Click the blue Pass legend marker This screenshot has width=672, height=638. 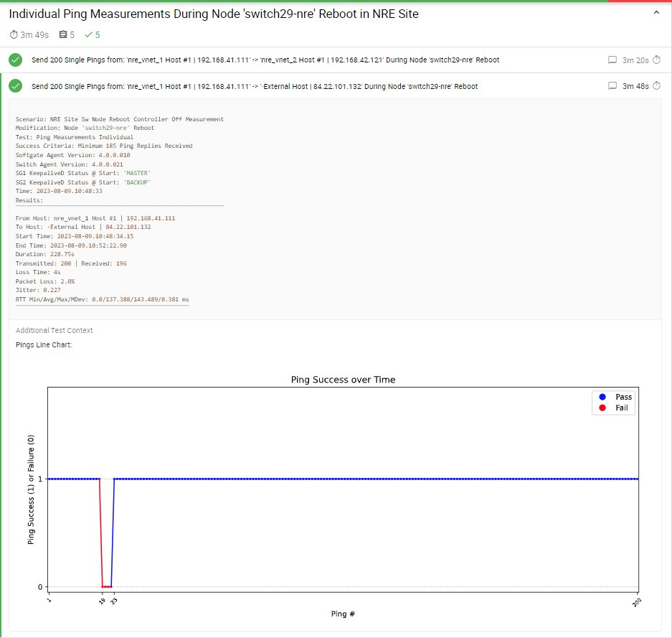[x=602, y=397]
